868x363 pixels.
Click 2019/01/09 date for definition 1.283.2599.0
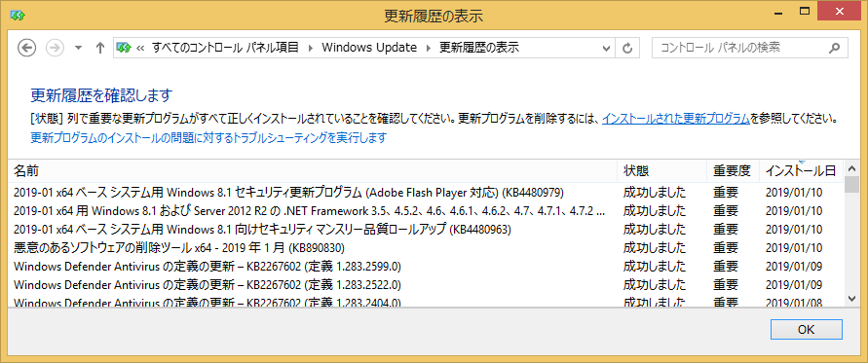pos(794,266)
